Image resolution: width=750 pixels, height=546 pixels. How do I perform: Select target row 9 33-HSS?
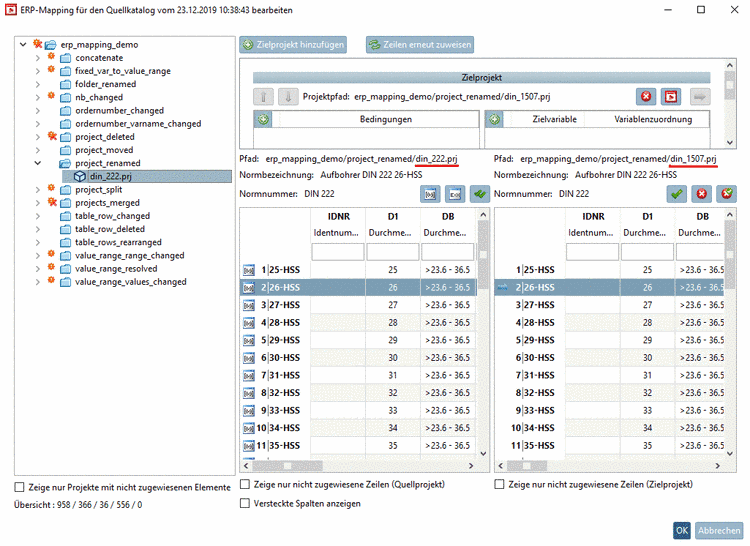[x=610, y=411]
